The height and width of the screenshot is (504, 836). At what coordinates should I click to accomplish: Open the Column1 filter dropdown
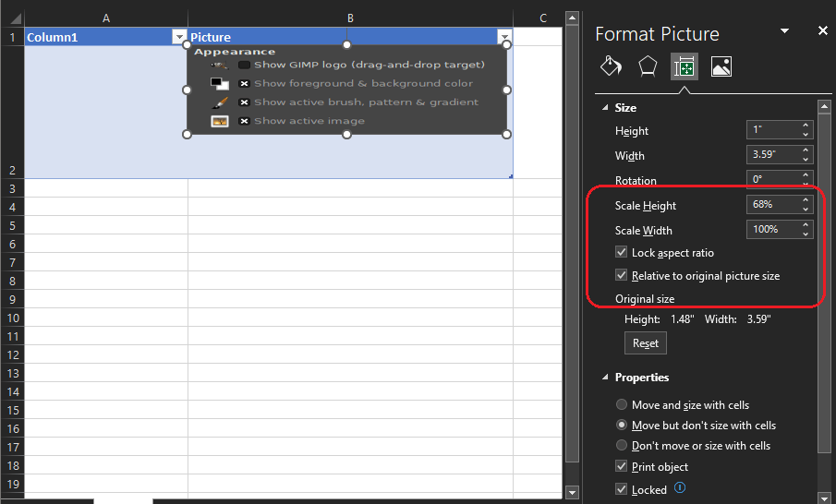pos(179,37)
